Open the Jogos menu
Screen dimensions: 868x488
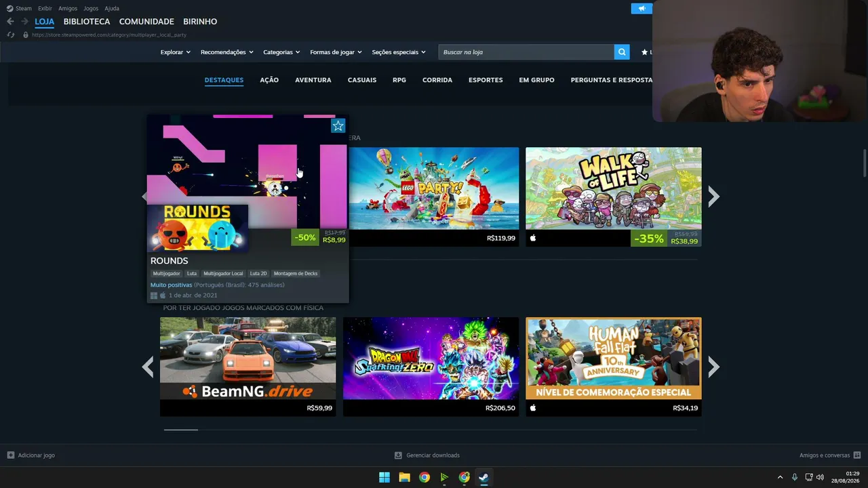[x=91, y=8]
